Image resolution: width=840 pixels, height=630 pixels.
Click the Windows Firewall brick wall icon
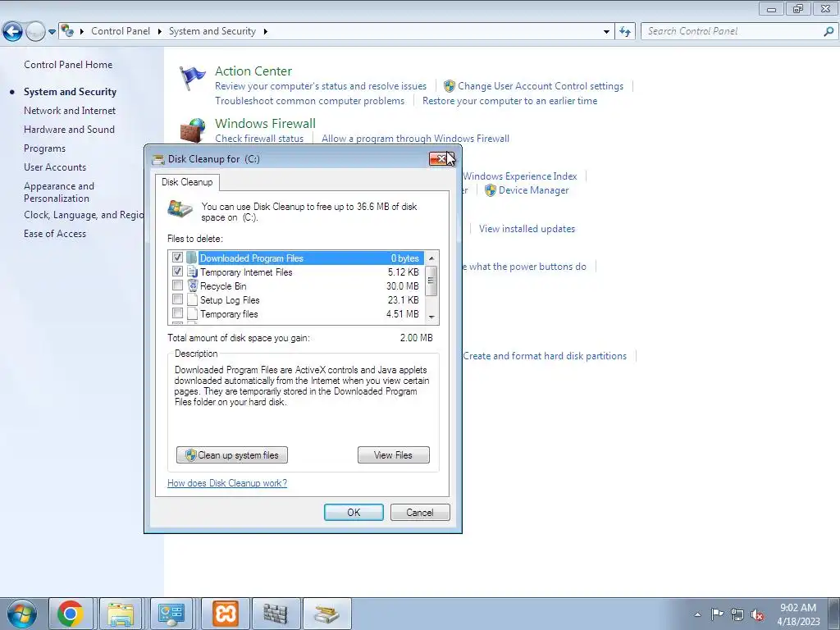point(192,130)
